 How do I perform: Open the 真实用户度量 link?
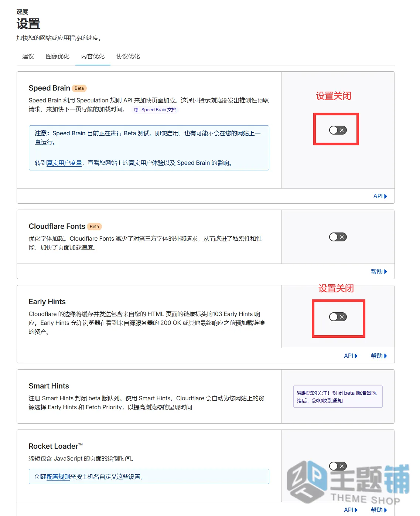(64, 163)
